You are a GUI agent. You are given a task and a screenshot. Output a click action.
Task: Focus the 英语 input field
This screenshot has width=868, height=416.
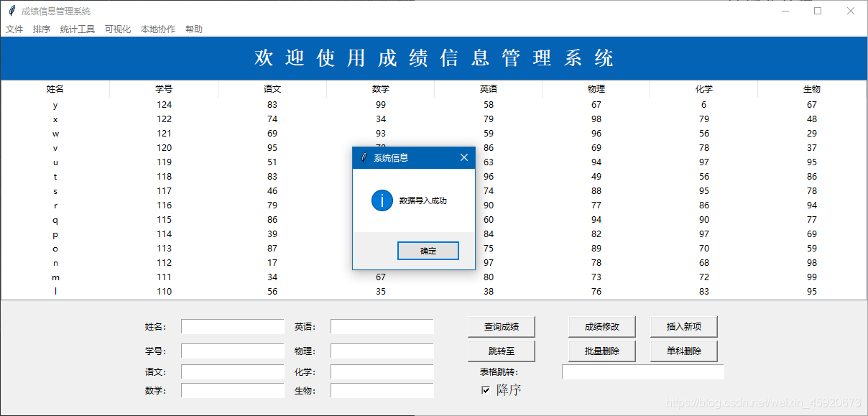click(x=382, y=327)
